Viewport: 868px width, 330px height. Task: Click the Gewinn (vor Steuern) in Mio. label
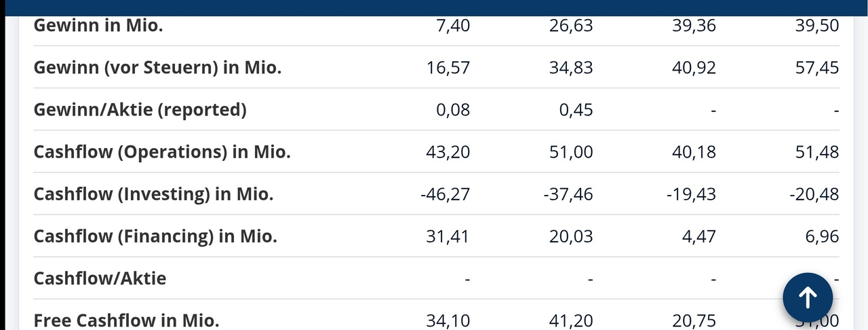pos(157,68)
